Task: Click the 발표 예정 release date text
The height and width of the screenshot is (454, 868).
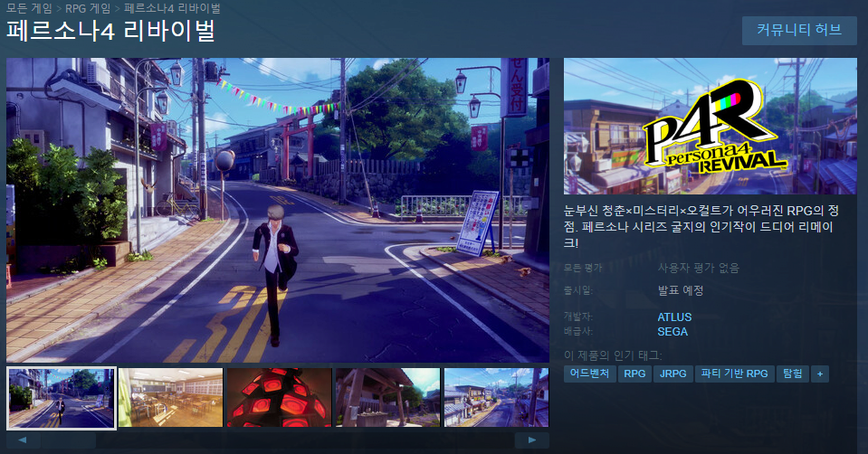Action: (681, 290)
